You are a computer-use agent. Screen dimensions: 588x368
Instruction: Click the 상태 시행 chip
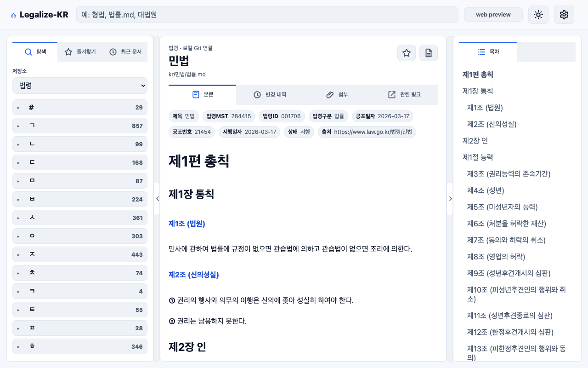(299, 132)
